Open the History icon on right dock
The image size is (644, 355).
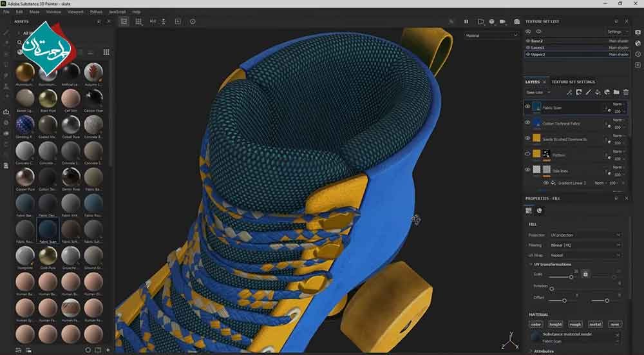(638, 54)
